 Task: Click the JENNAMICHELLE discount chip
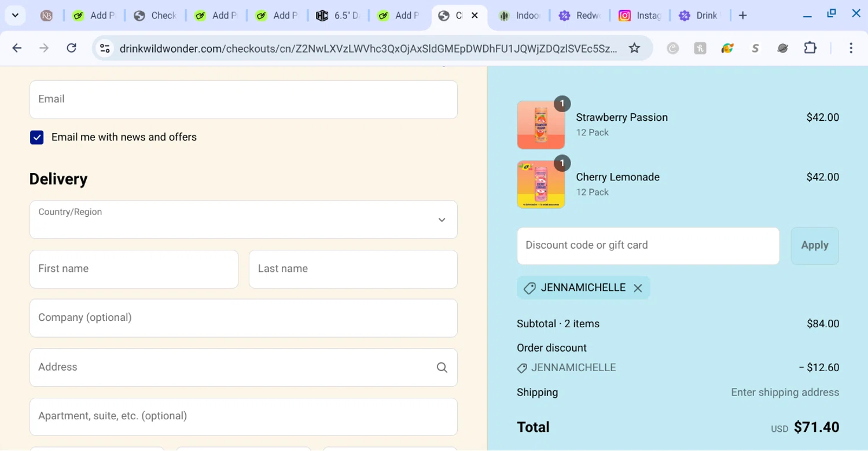click(x=583, y=288)
